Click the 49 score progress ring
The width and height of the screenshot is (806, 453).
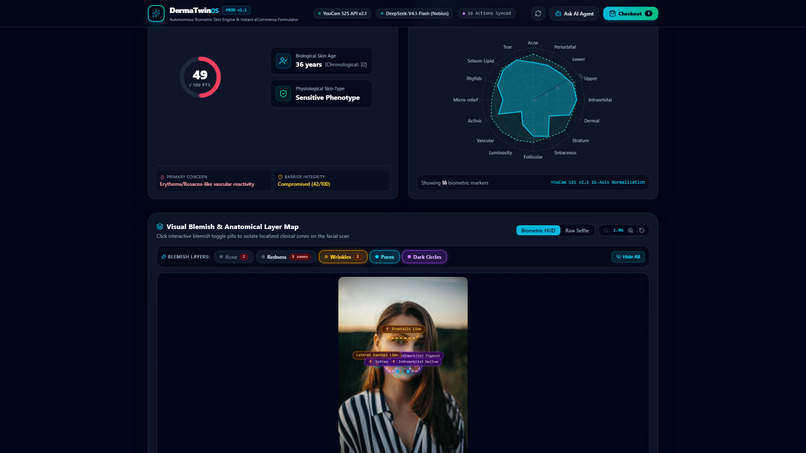click(200, 77)
